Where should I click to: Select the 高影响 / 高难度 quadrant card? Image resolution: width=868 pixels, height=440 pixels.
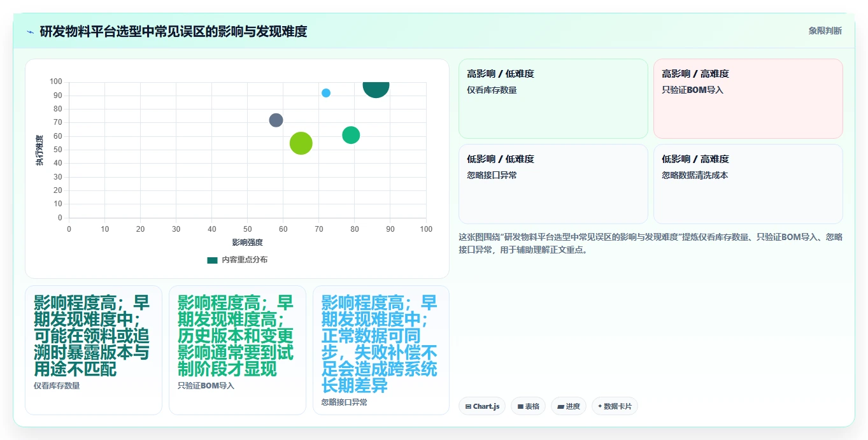[x=748, y=99]
